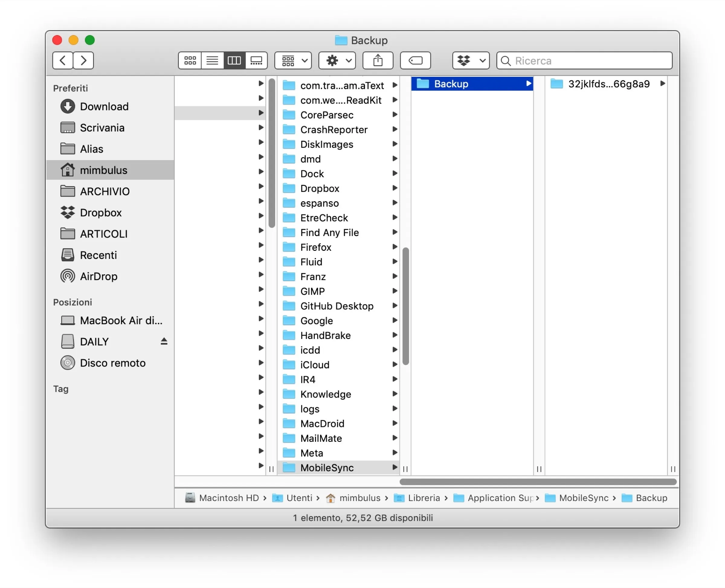Click the back navigation arrow
Image resolution: width=725 pixels, height=588 pixels.
click(63, 60)
